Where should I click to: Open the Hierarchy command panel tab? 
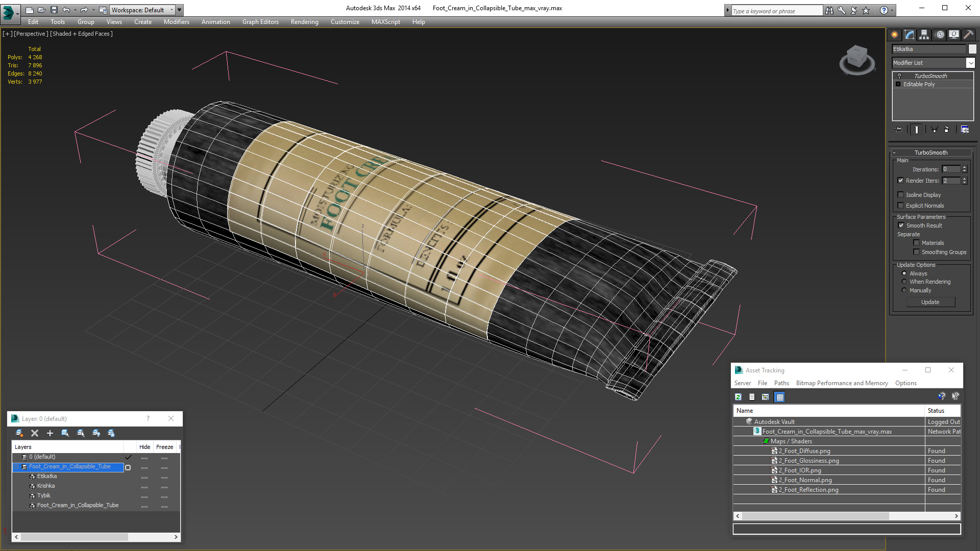924,35
